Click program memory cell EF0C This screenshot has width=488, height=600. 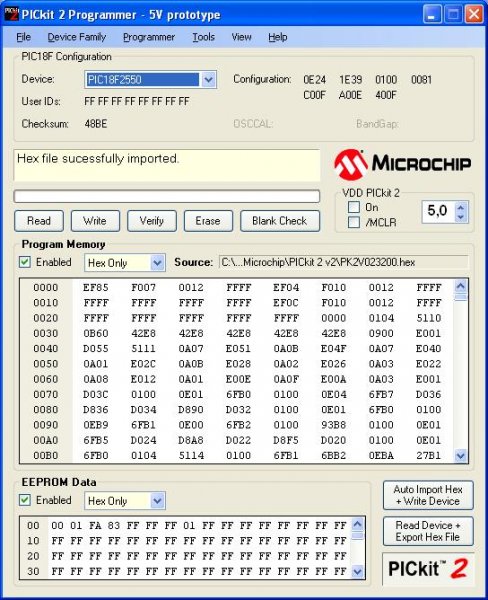(286, 303)
